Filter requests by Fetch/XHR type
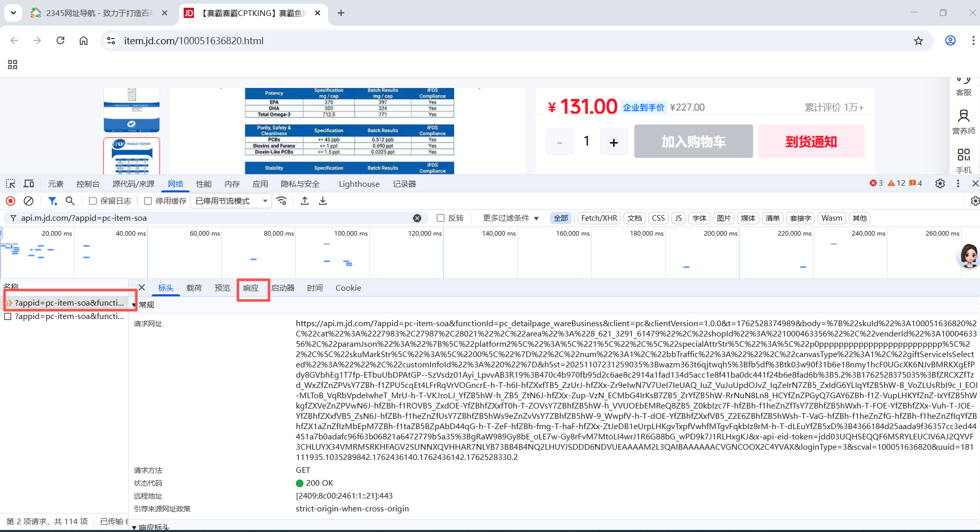Viewport: 980px width, 532px height. point(599,218)
